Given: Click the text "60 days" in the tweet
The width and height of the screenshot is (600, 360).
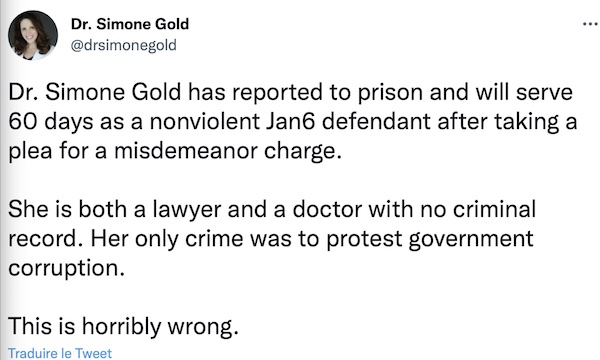Looking at the screenshot, I should pyautogui.click(x=51, y=122).
